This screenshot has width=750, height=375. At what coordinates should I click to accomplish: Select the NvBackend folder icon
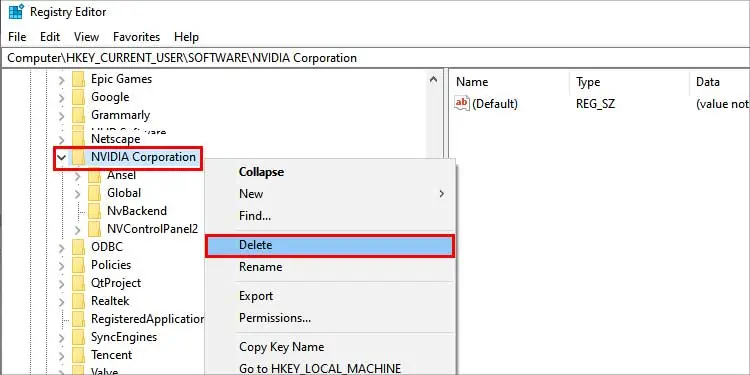(95, 211)
